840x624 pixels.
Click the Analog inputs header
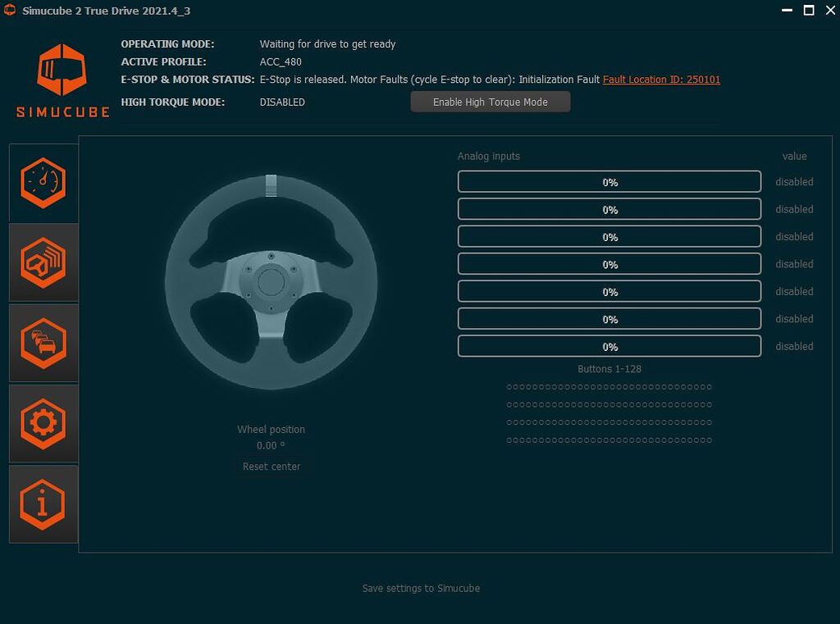[489, 156]
